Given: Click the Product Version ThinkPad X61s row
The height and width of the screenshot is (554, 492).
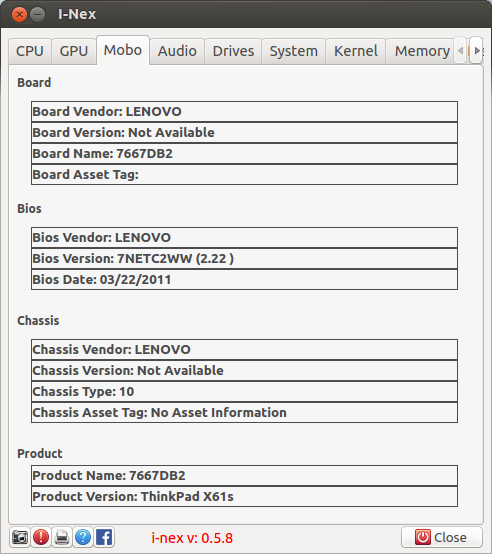Looking at the screenshot, I should [x=244, y=496].
